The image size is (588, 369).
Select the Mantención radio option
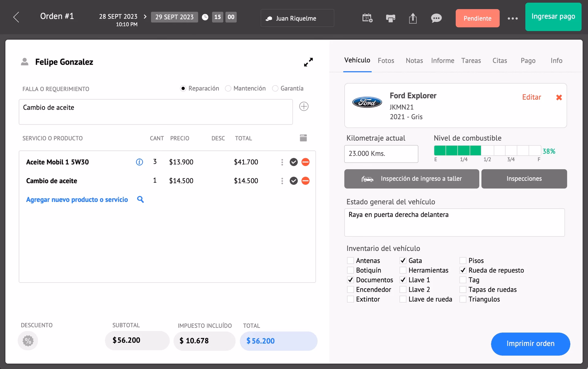[x=228, y=89]
